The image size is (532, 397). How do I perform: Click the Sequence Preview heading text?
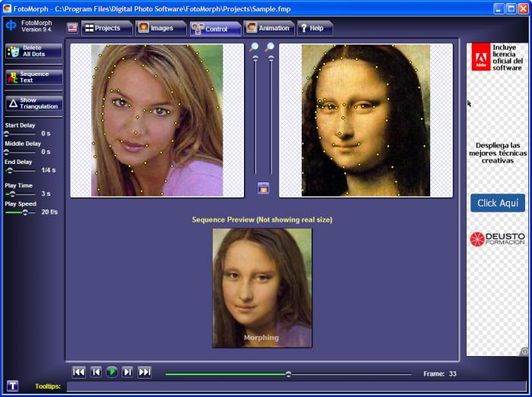click(262, 219)
